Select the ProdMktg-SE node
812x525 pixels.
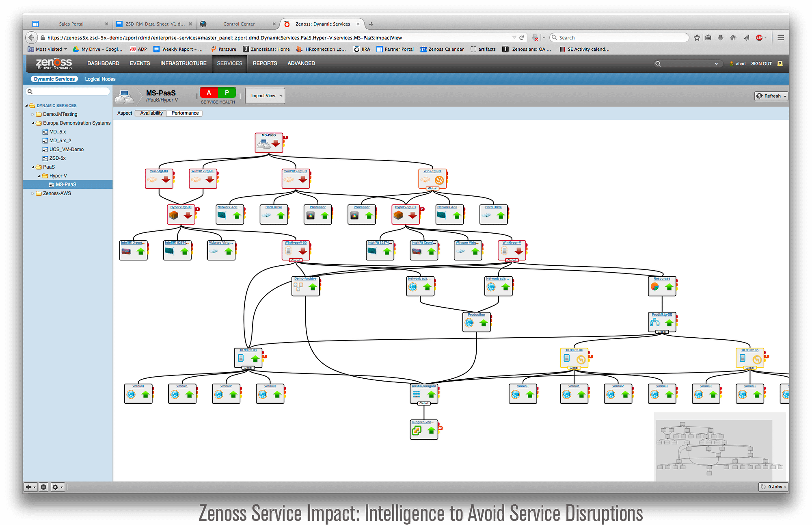tap(662, 322)
